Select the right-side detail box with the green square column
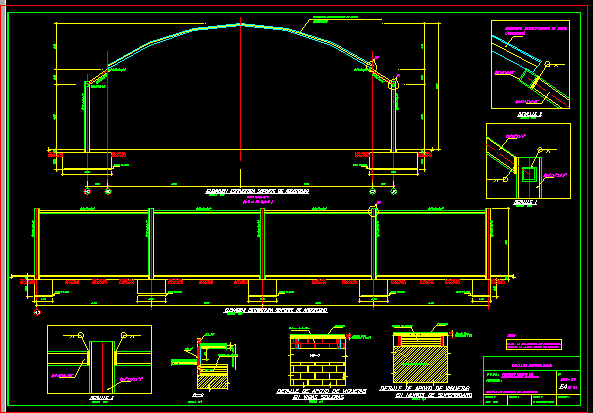The height and width of the screenshot is (413, 593). (528, 161)
